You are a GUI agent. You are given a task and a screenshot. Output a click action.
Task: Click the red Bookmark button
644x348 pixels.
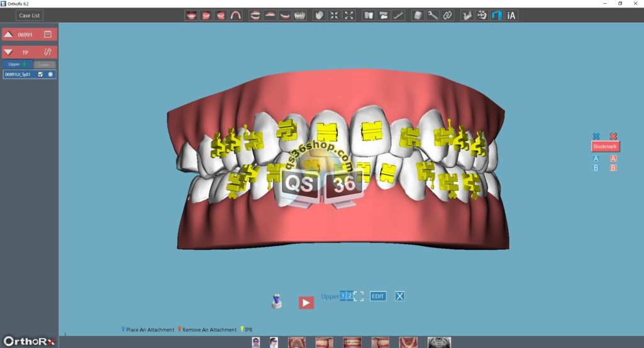pyautogui.click(x=605, y=146)
